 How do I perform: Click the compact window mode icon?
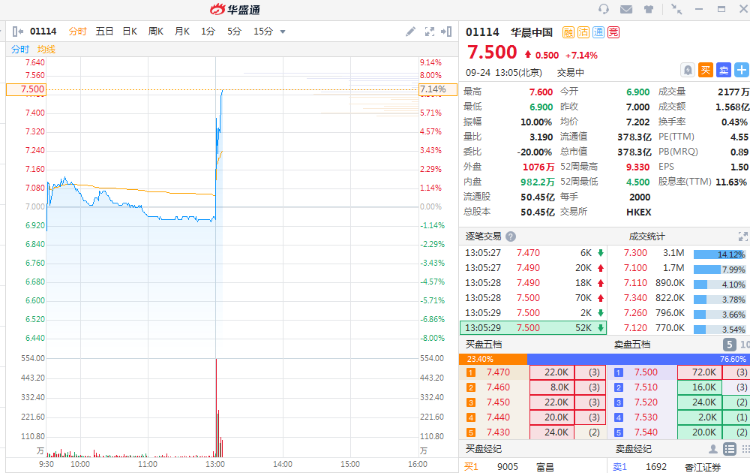676,9
